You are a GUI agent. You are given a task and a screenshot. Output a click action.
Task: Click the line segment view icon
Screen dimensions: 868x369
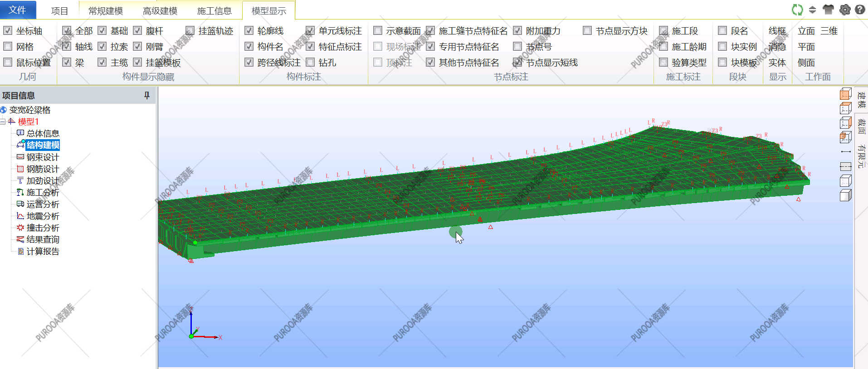coord(845,151)
